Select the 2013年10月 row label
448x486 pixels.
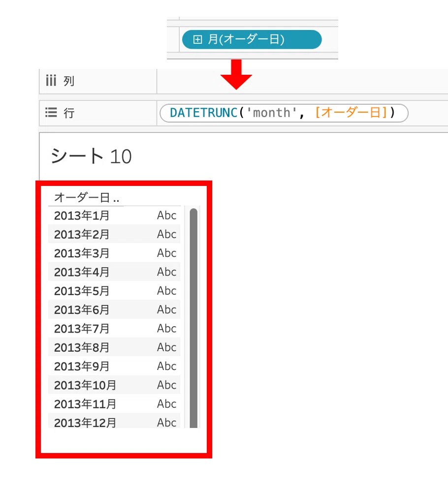click(85, 385)
